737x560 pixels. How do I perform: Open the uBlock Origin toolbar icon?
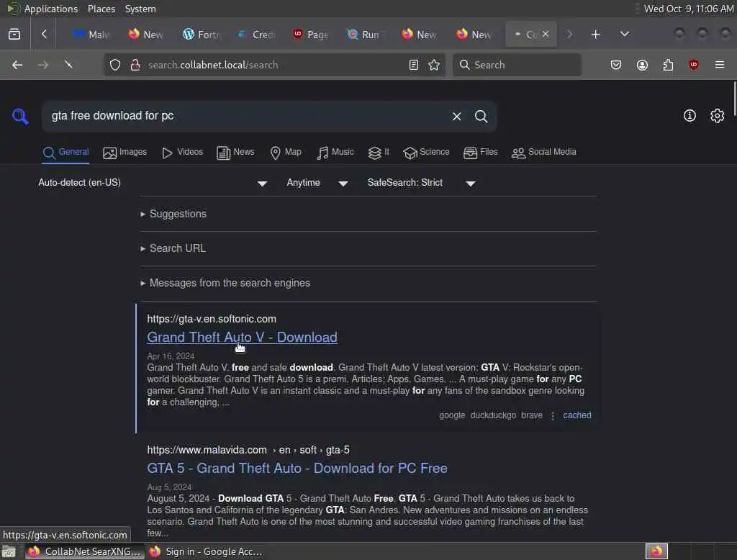(694, 65)
